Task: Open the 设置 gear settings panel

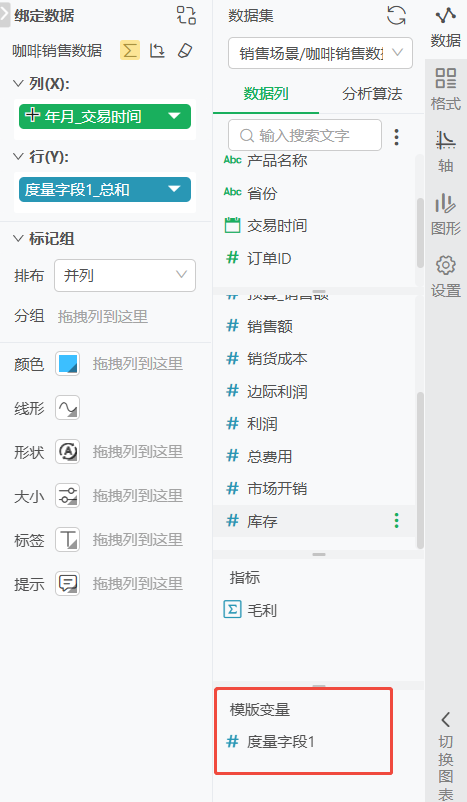Action: pos(446,277)
